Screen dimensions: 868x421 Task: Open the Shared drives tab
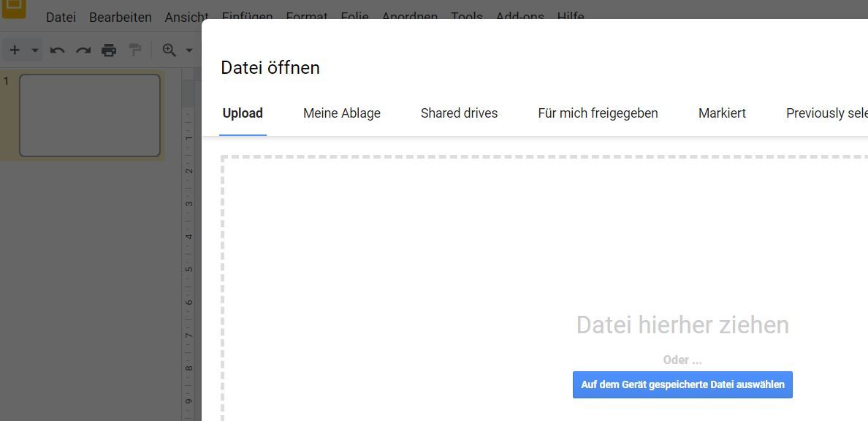[459, 113]
